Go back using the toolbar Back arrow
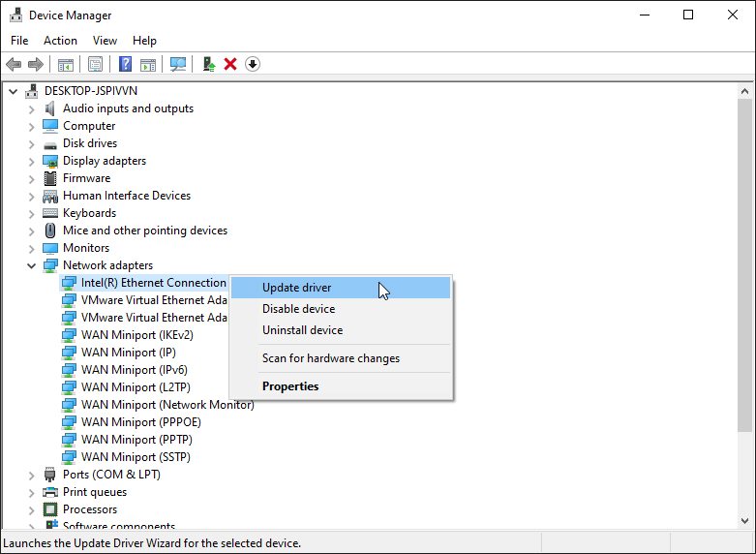Image resolution: width=756 pixels, height=554 pixels. point(14,64)
